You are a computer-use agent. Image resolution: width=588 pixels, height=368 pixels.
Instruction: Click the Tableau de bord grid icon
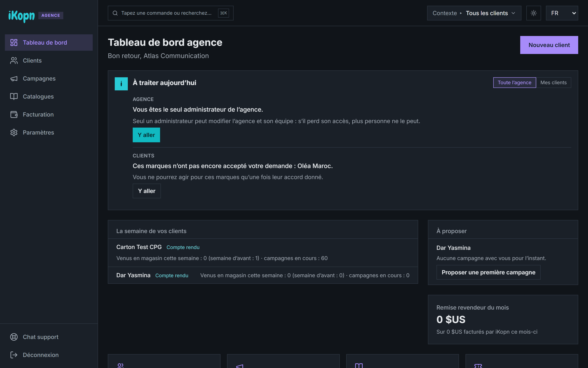(x=14, y=43)
